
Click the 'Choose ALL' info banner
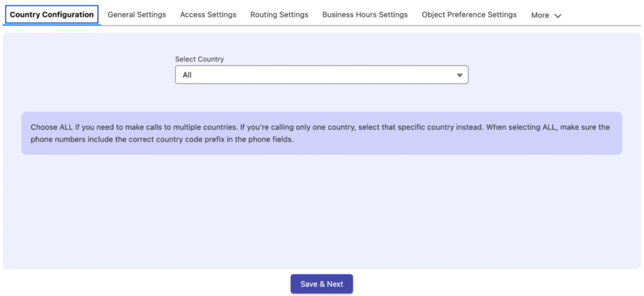click(321, 127)
